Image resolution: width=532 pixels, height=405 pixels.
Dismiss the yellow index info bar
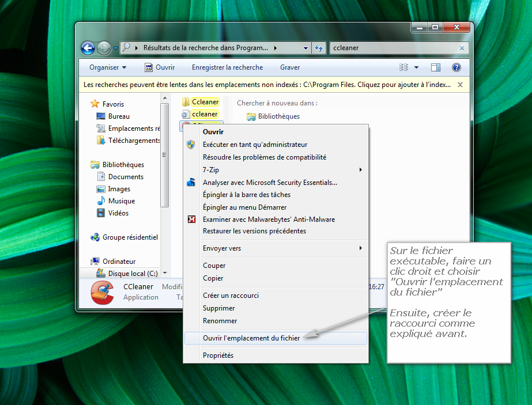pyautogui.click(x=460, y=85)
